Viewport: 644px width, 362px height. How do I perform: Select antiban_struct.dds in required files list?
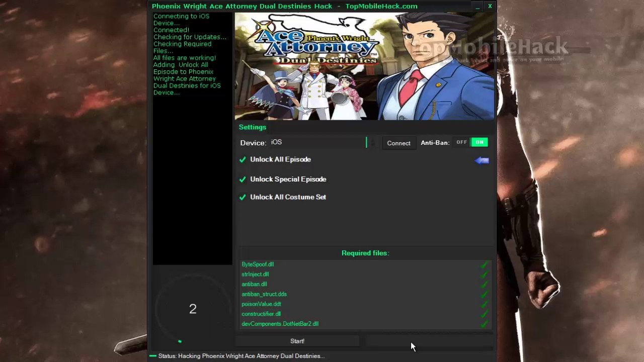pos(264,294)
